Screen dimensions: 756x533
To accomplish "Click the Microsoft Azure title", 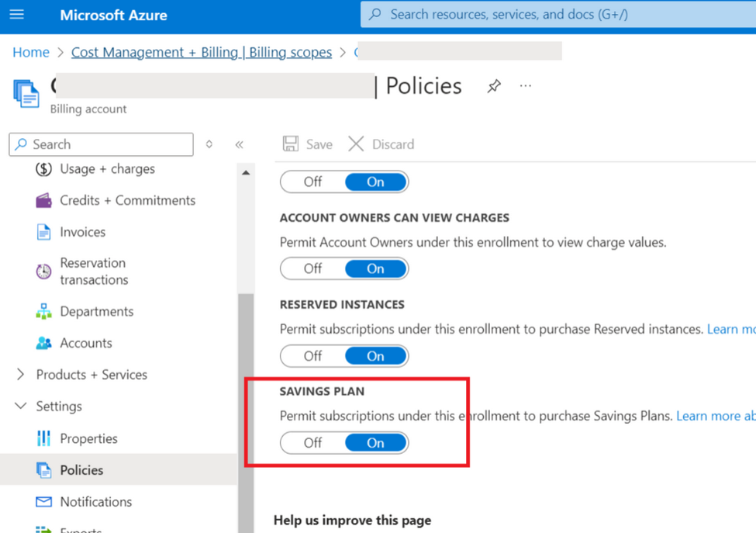I will pos(114,15).
